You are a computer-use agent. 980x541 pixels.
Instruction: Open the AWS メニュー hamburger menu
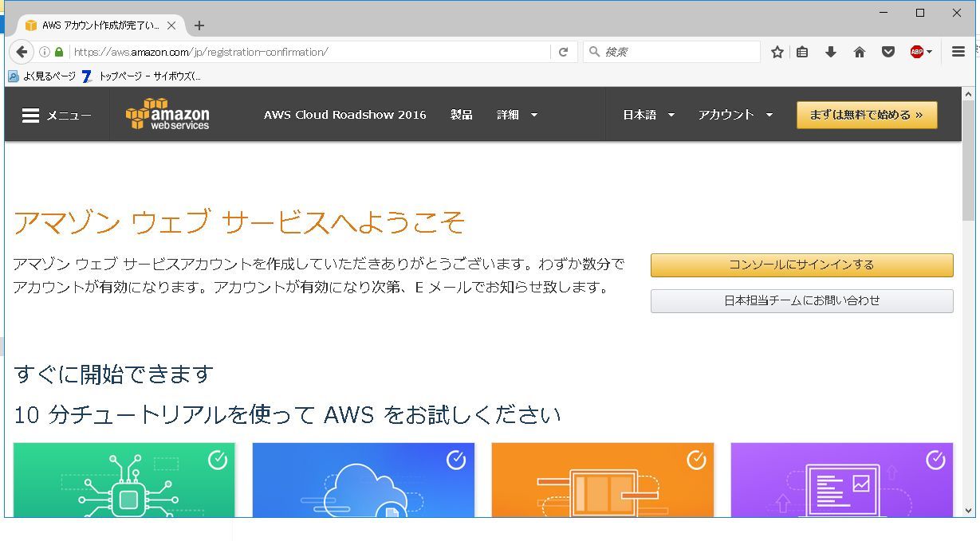pos(57,116)
